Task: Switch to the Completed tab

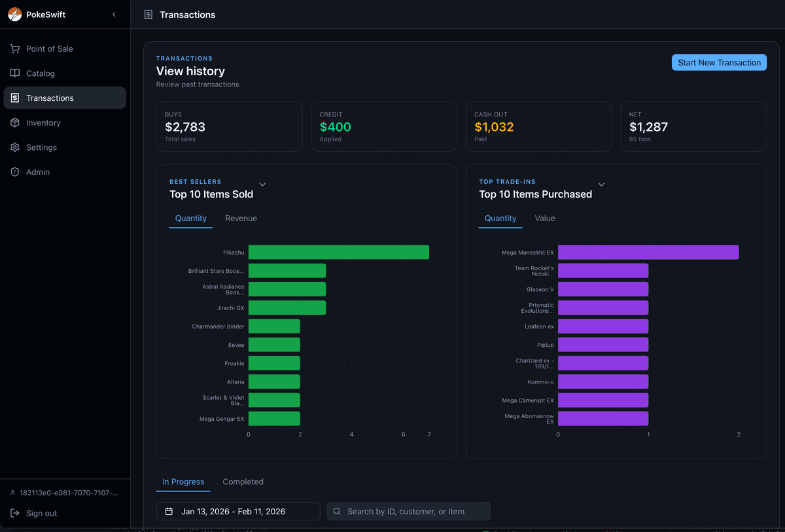Action: pyautogui.click(x=243, y=482)
